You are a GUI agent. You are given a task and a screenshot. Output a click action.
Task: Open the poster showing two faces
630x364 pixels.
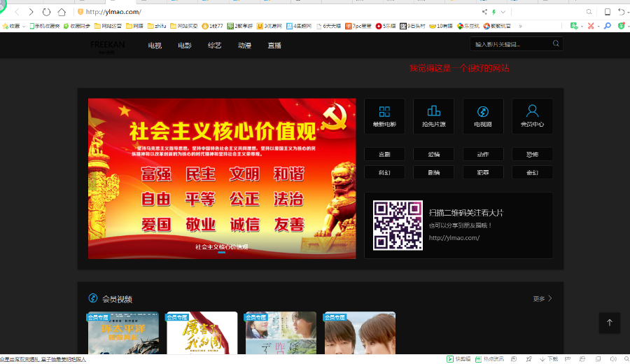pyautogui.click(x=360, y=333)
